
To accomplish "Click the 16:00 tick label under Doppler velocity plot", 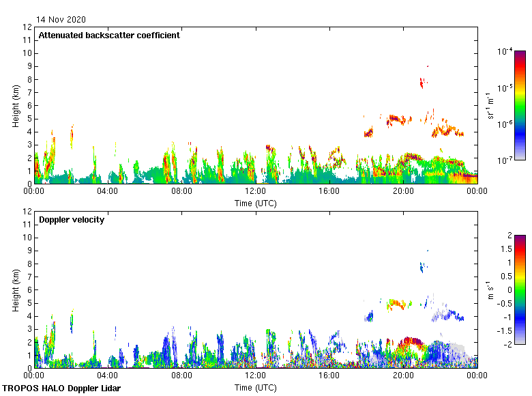I will 329,376.
